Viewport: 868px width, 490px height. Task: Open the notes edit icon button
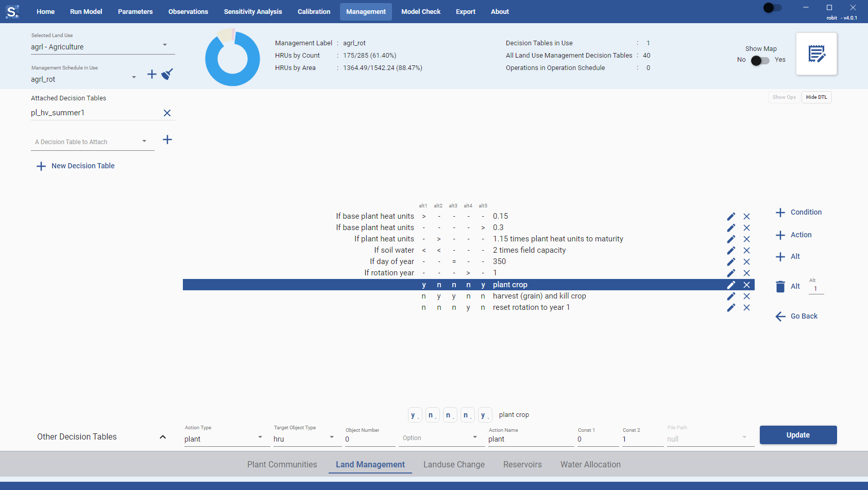[816, 54]
